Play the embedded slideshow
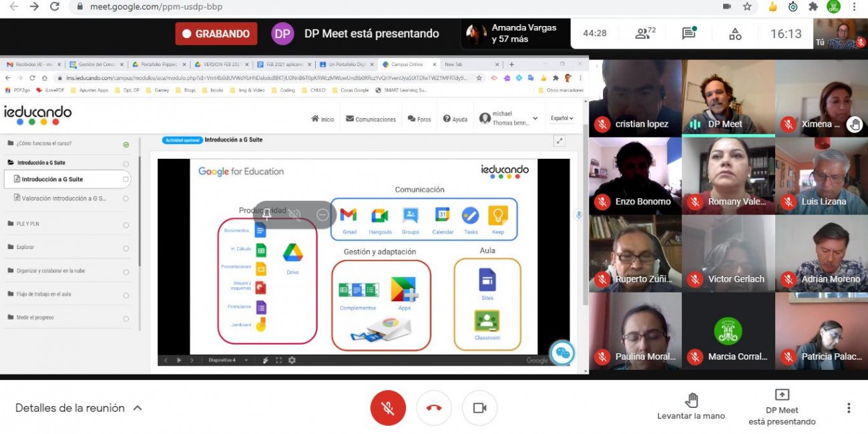This screenshot has width=868, height=434. click(179, 360)
